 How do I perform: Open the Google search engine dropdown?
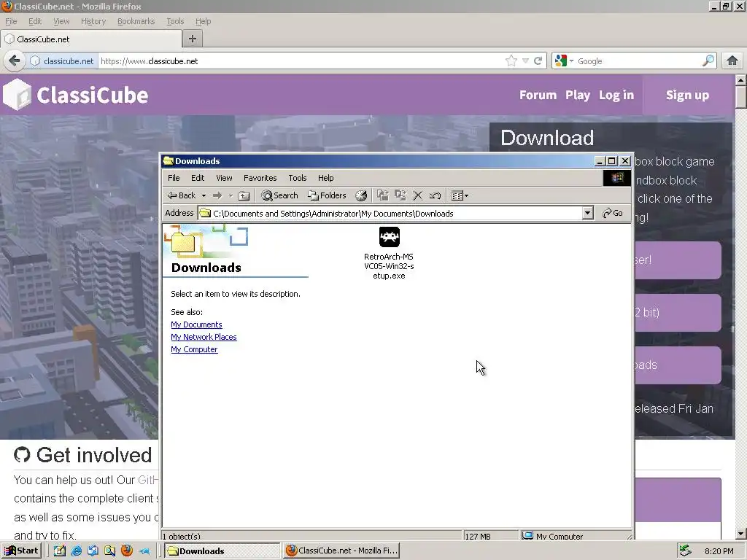pos(564,61)
